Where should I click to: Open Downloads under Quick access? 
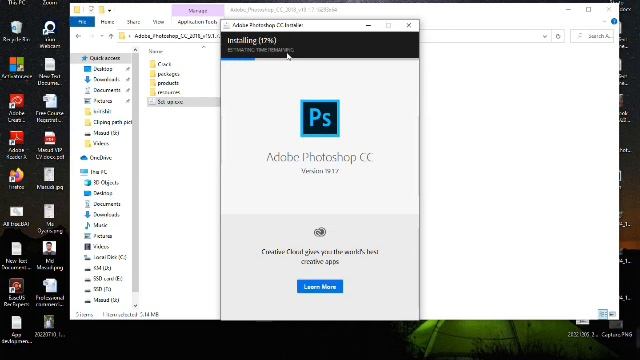point(102,80)
